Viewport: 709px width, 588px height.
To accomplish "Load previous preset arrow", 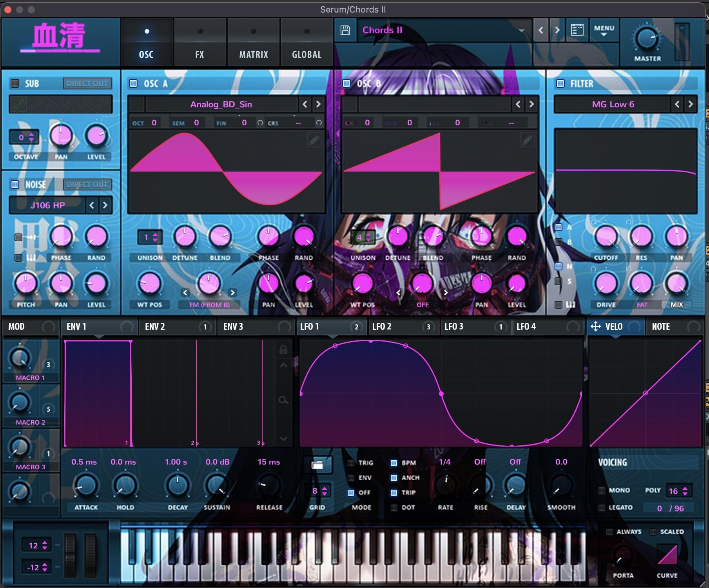I will click(541, 30).
